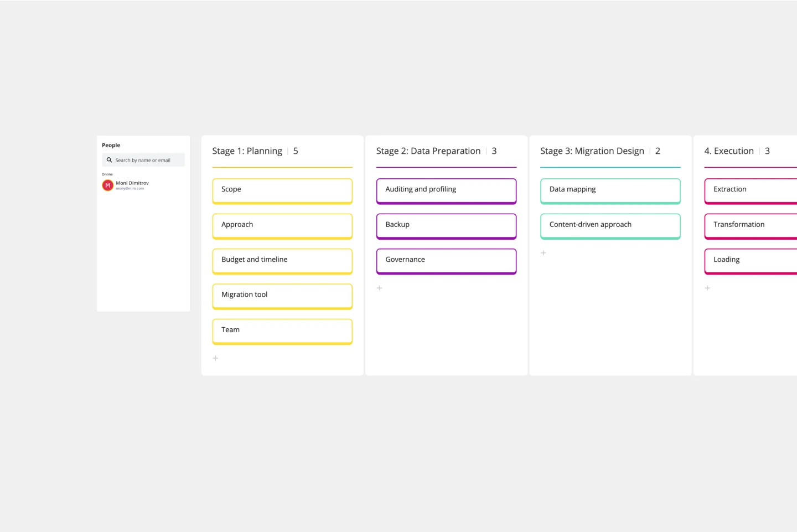Click the 4. Execution column title
The width and height of the screenshot is (797, 532).
tap(729, 151)
